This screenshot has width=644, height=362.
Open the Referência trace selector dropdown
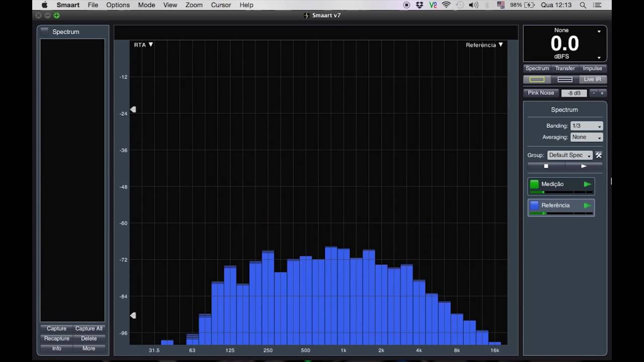point(484,45)
